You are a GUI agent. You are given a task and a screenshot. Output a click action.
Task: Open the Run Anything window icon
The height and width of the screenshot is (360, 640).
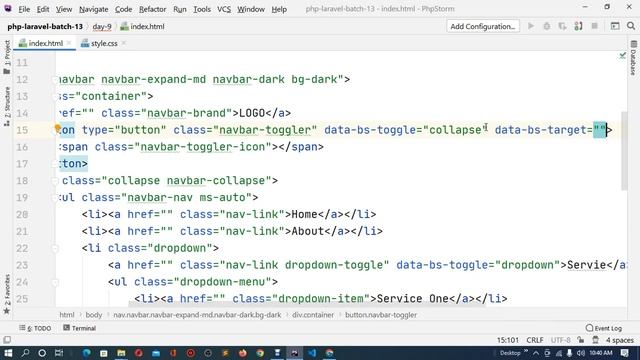pos(615,26)
